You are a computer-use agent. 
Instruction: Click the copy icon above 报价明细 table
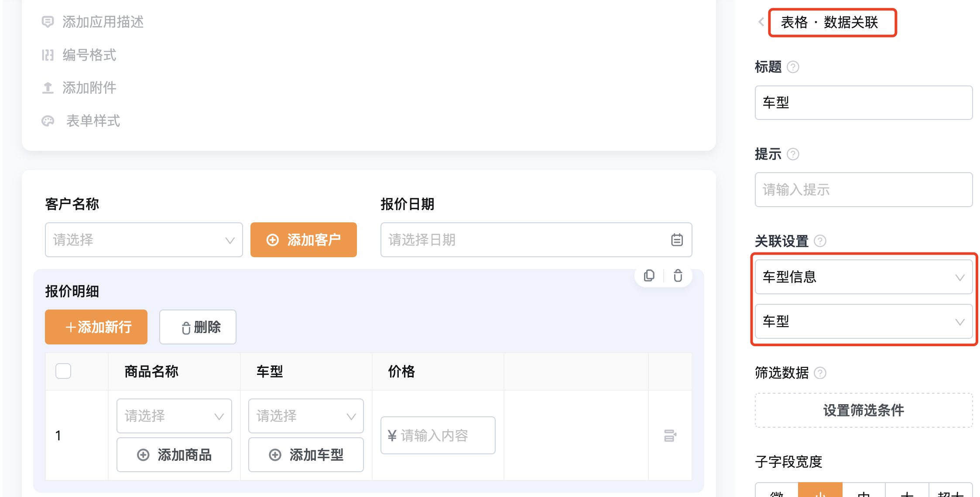pos(649,276)
